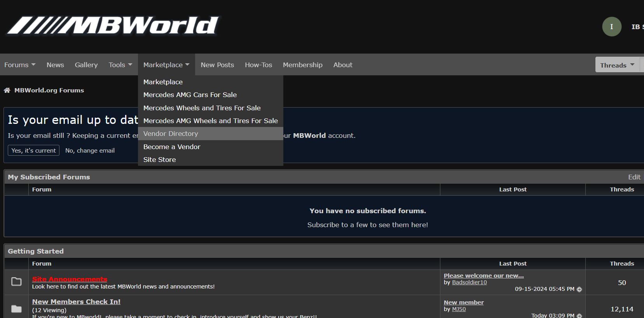Go to last post arrow for Site Announcements
The image size is (644, 318).
(579, 289)
